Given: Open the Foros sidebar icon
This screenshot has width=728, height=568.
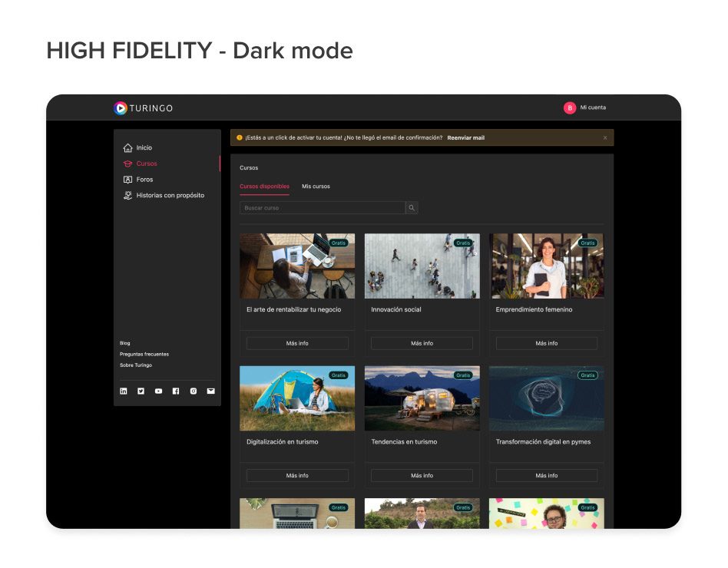Looking at the screenshot, I should point(127,180).
